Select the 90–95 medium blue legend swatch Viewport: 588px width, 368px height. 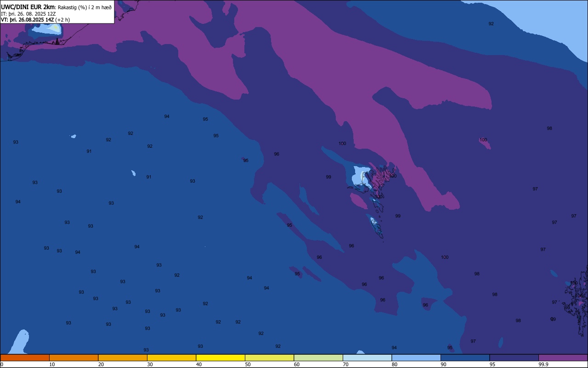coord(465,357)
